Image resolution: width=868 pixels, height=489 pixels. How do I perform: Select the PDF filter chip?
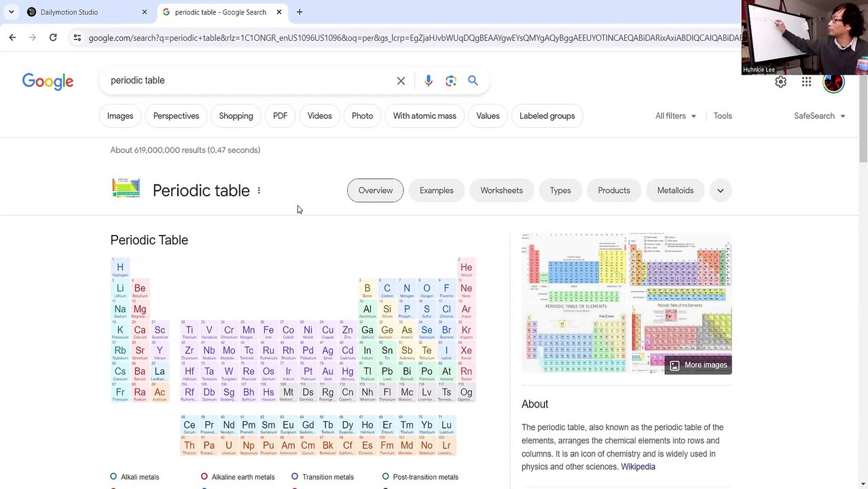click(x=280, y=115)
